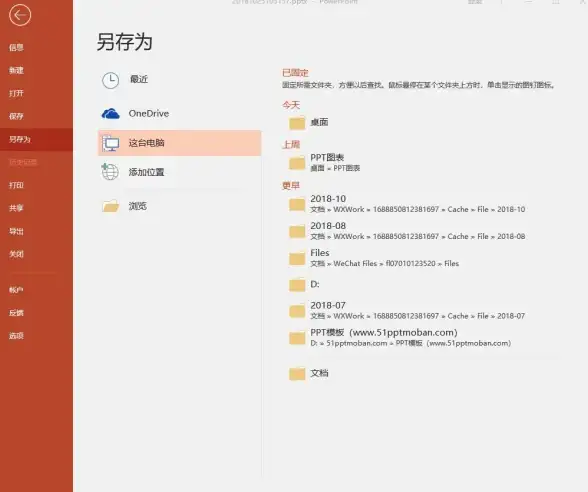Open the Files folder entry
This screenshot has height=492, width=588.
(x=320, y=253)
